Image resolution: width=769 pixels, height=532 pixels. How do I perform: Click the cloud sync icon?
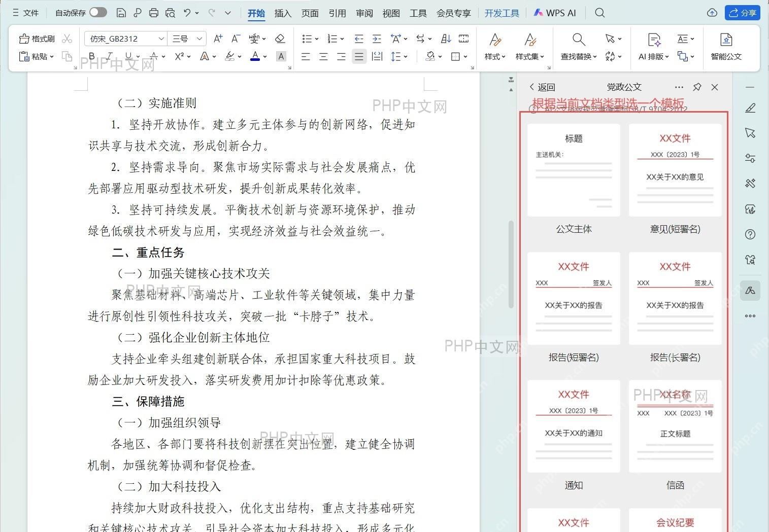[x=712, y=13]
